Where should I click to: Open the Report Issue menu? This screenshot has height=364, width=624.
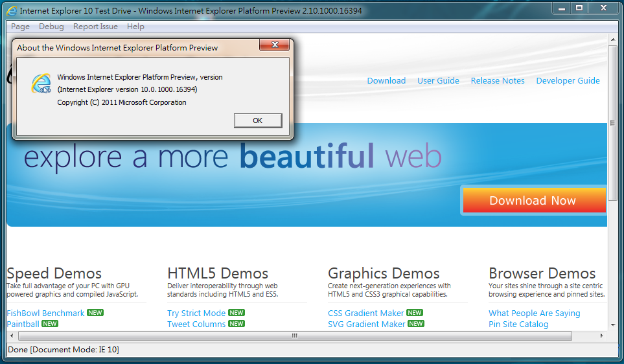(95, 27)
